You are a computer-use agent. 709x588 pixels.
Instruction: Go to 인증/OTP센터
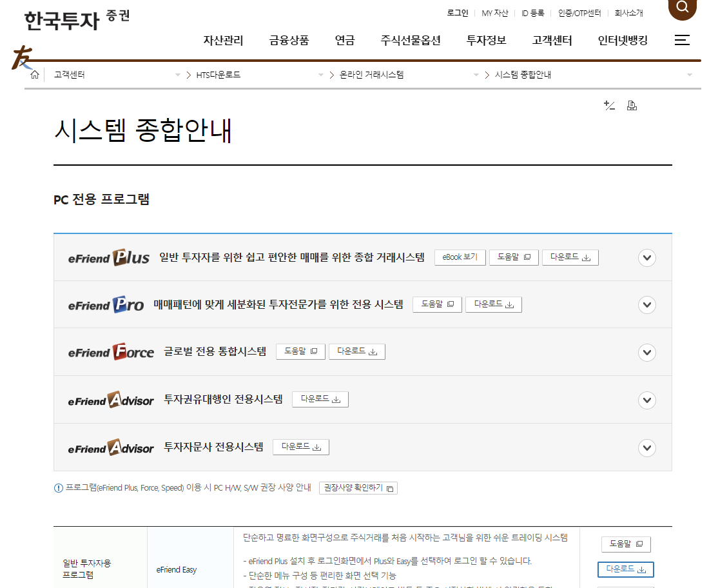[x=579, y=13]
